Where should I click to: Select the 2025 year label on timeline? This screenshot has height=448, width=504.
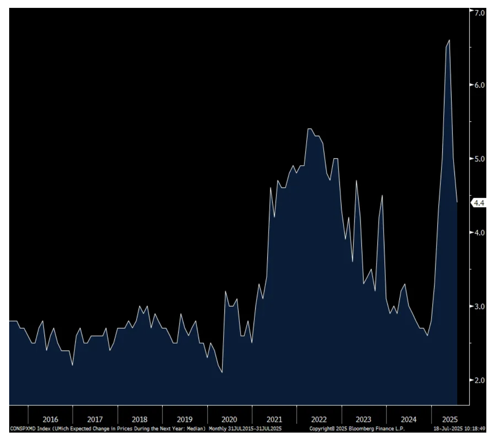(450, 419)
